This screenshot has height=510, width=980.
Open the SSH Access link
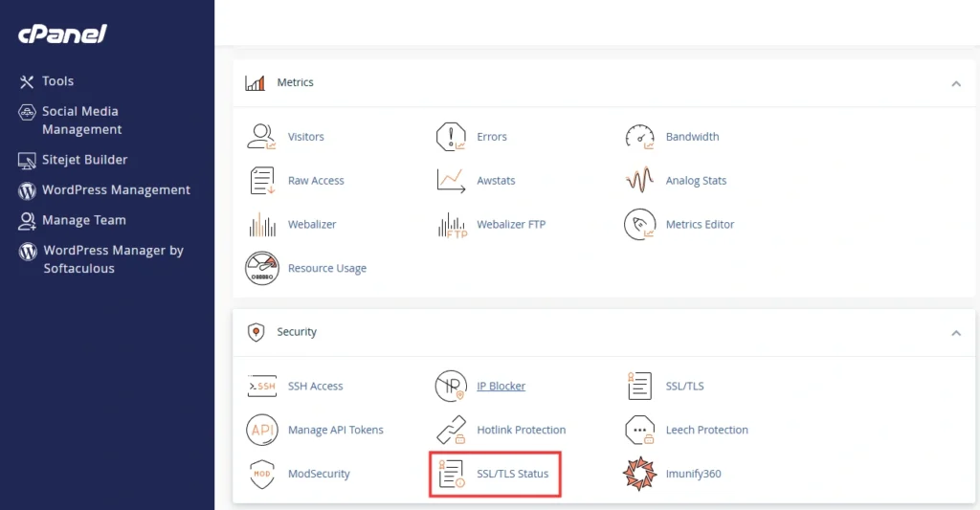coord(316,387)
